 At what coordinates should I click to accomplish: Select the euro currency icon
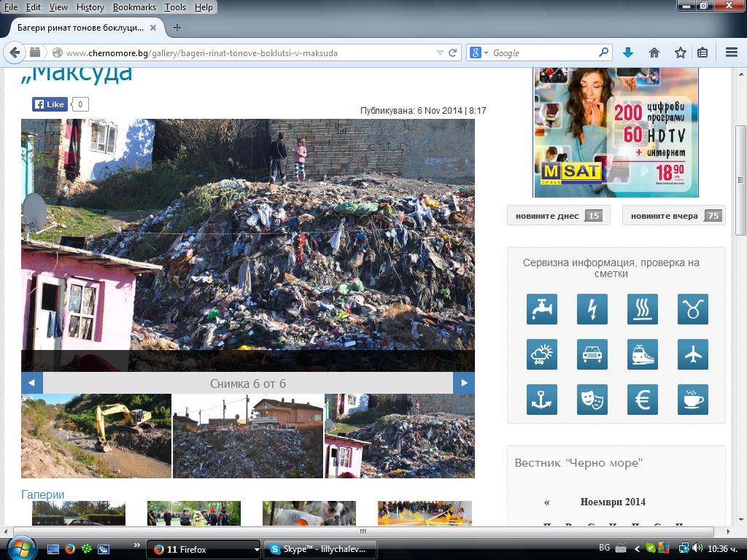pos(643,400)
